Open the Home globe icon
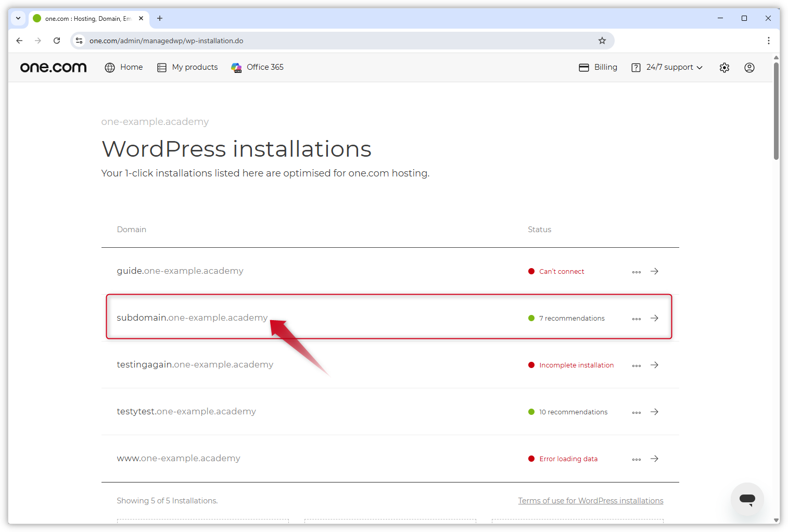The width and height of the screenshot is (788, 532). pos(110,68)
